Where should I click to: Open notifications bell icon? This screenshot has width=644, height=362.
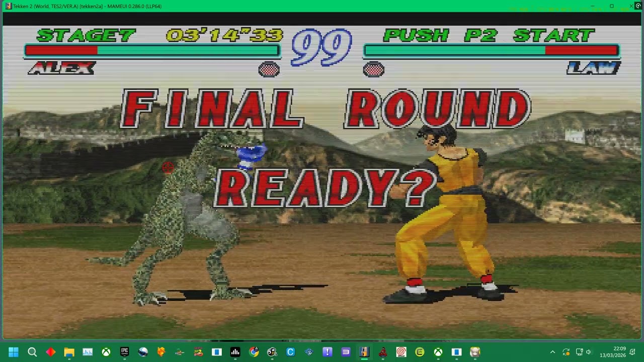pos(632,352)
